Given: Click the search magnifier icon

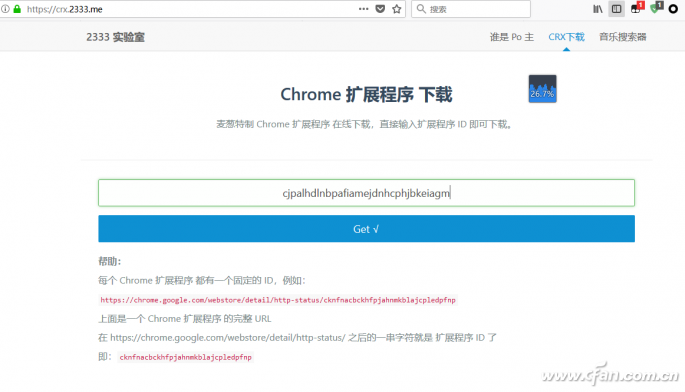Looking at the screenshot, I should [x=421, y=9].
